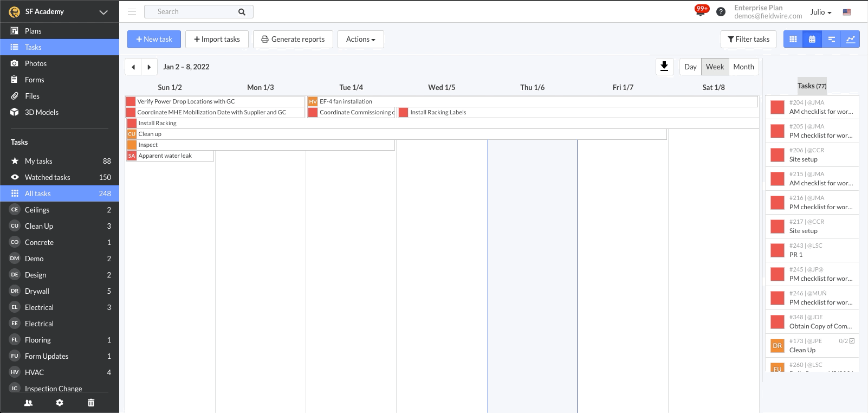The width and height of the screenshot is (868, 413).
Task: Open Photos in the sidebar
Action: coord(36,63)
